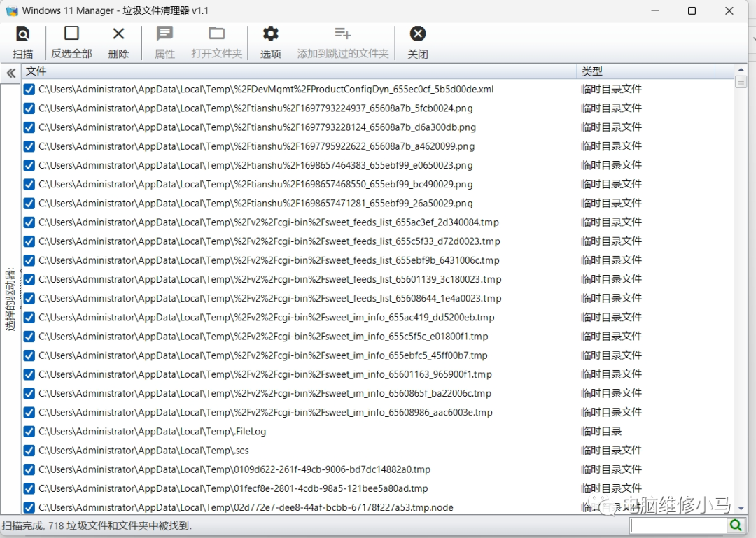
Task: Click the 反选全部 invert selection icon
Action: (x=71, y=34)
